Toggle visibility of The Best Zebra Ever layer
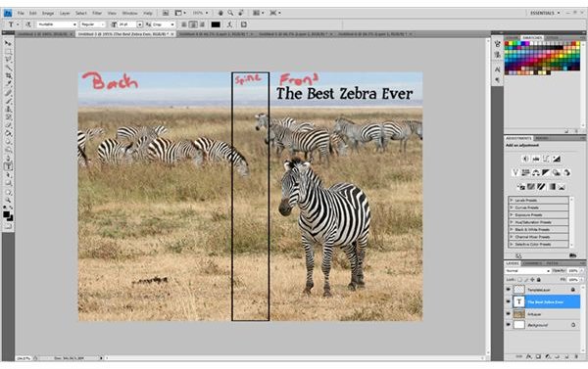Viewport: 588px width, 369px height. pos(508,301)
